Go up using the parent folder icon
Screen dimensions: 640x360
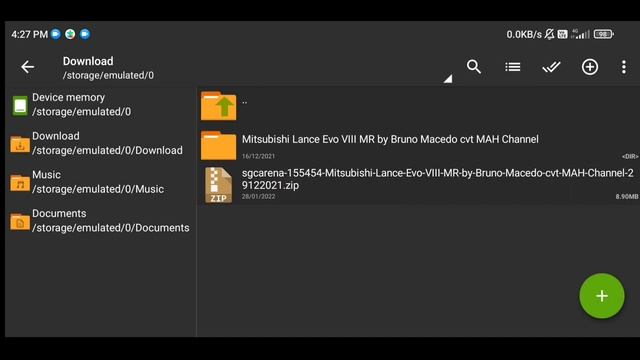(x=218, y=106)
